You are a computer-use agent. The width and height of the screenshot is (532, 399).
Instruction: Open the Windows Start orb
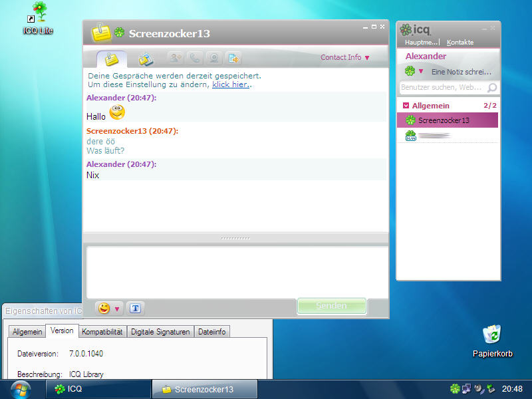pyautogui.click(x=21, y=389)
